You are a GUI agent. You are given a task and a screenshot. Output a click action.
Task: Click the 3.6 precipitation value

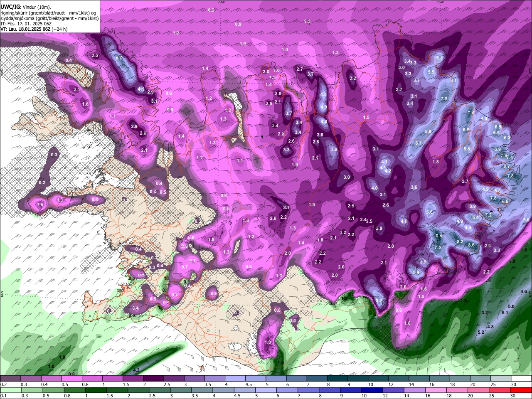pos(414,187)
